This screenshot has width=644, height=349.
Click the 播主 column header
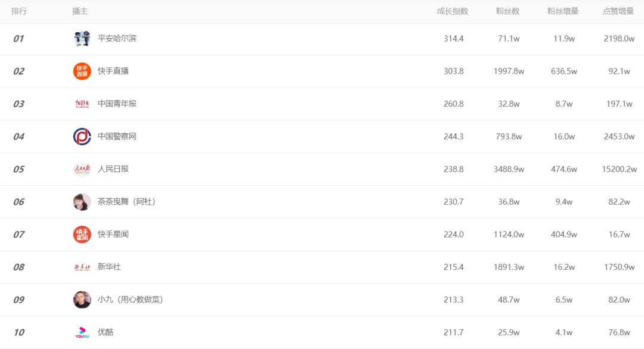pos(80,11)
